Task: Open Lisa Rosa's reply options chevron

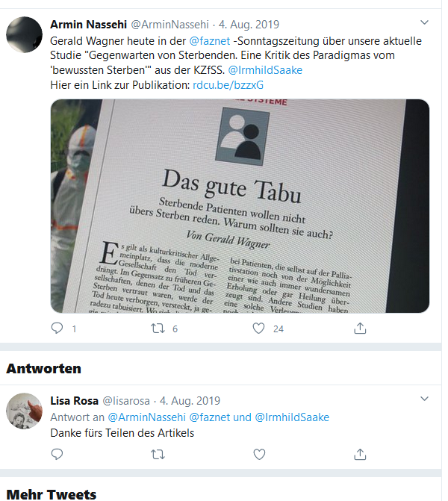Action: pyautogui.click(x=424, y=399)
